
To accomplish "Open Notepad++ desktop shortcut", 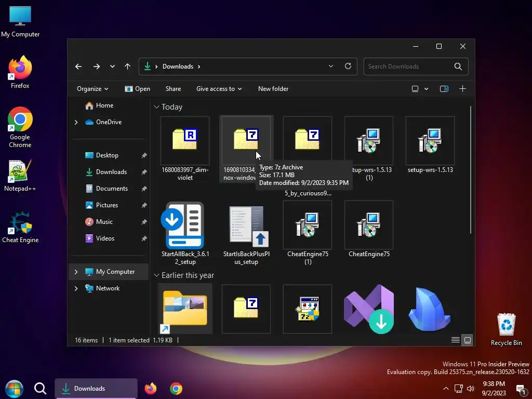I will click(x=20, y=176).
